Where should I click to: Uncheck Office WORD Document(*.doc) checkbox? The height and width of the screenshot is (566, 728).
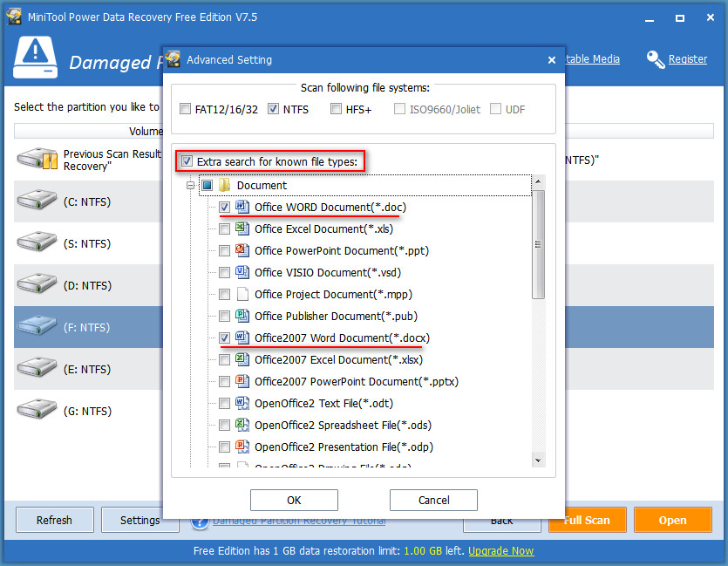(x=224, y=207)
